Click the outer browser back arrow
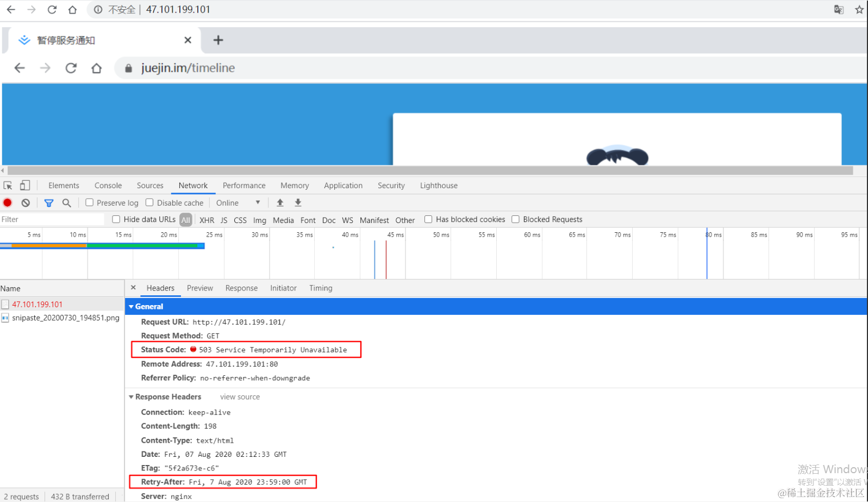The height and width of the screenshot is (502, 868). 11,9
